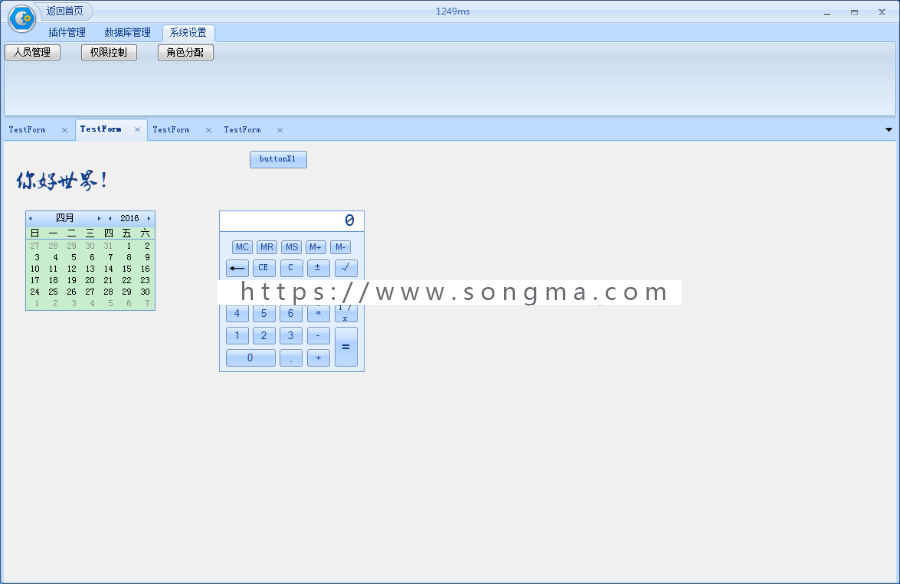This screenshot has width=900, height=584.
Task: Select the 系统设置 ribbon tab
Action: pyautogui.click(x=188, y=33)
